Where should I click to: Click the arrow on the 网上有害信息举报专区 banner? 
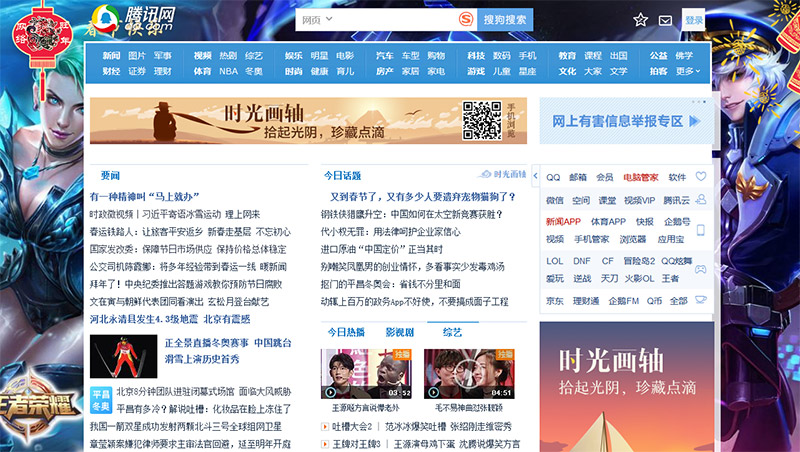694,121
